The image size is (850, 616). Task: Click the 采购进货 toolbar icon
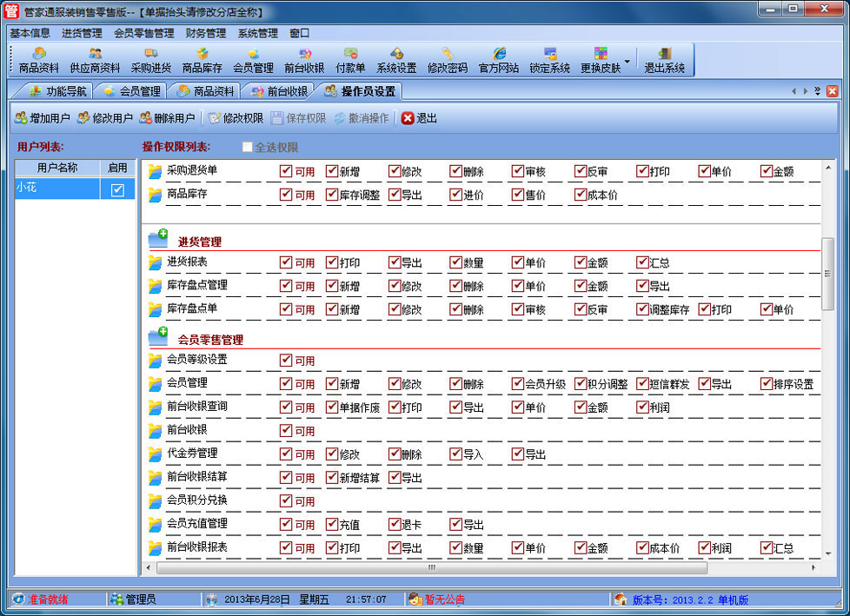click(150, 60)
